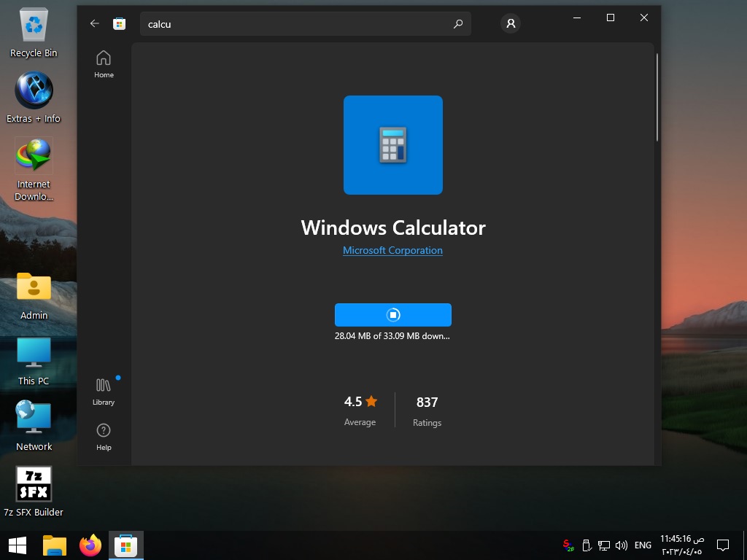
Task: Select Internet Download Manager desktop icon
Action: pos(34,169)
